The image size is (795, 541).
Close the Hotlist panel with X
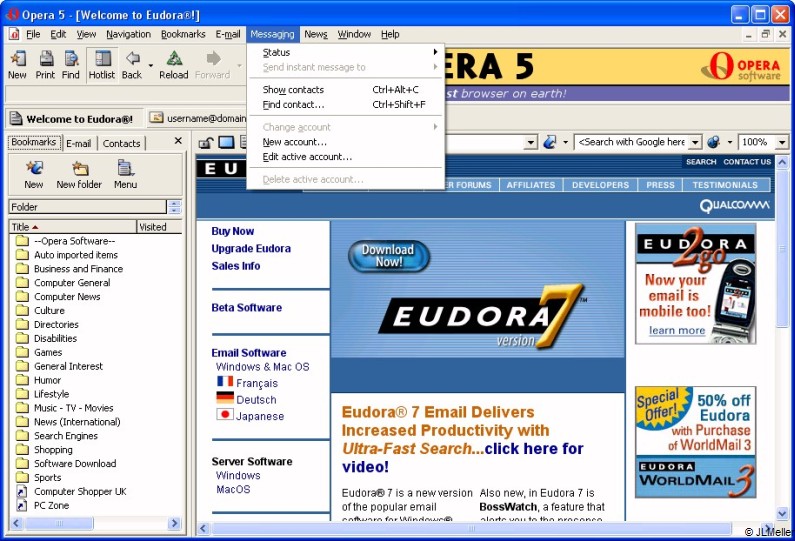click(x=178, y=141)
